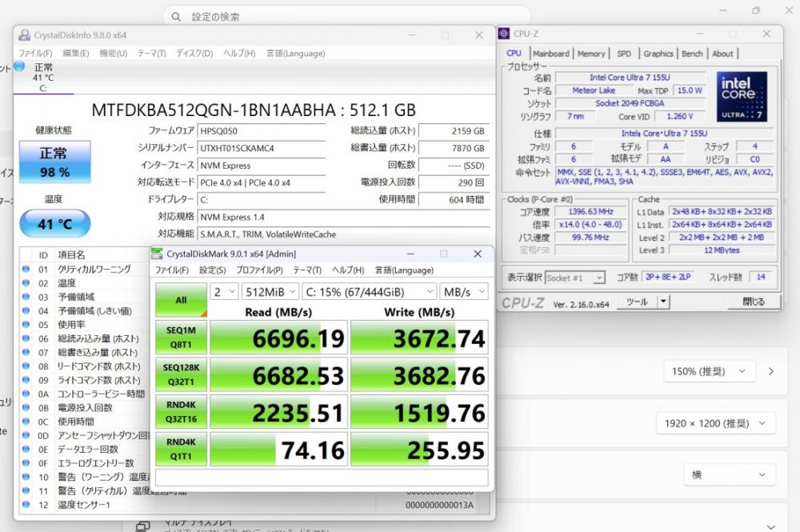The height and width of the screenshot is (532, 800).
Task: Click CPU-Z ツール button
Action: point(637,302)
